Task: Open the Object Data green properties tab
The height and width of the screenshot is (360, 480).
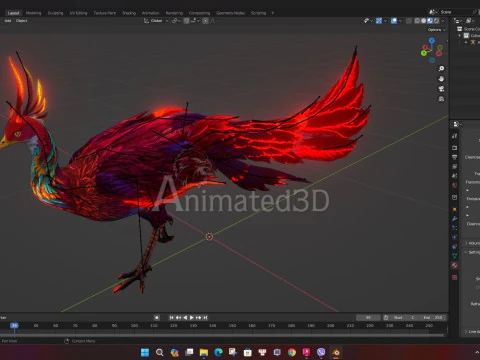Action: pyautogui.click(x=455, y=256)
